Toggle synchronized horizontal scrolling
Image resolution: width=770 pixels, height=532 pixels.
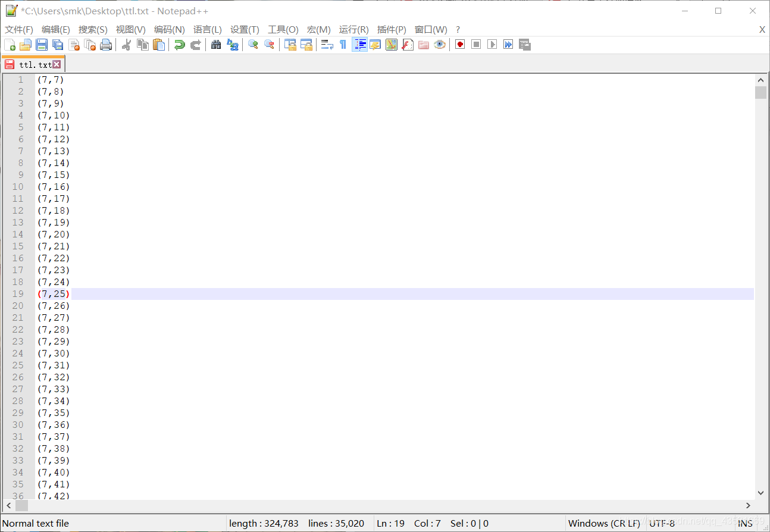[306, 45]
